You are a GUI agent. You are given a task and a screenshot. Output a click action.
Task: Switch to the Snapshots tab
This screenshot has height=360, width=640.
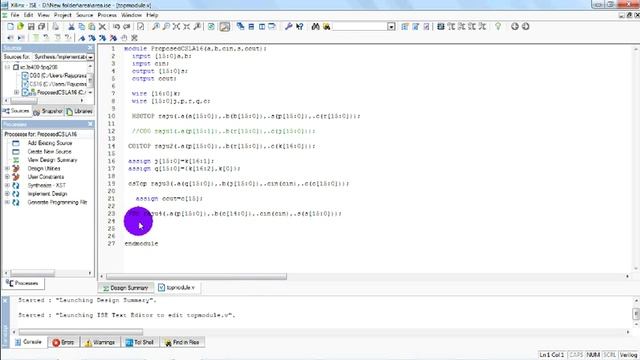48,111
